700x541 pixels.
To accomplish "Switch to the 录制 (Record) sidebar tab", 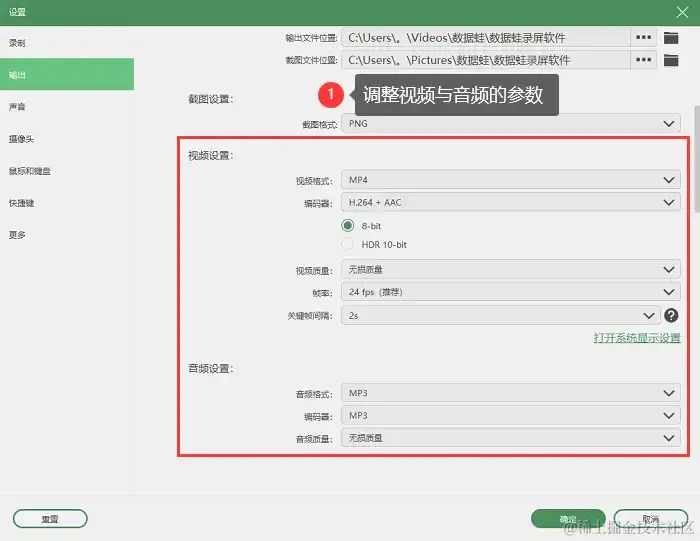I will pos(67,43).
